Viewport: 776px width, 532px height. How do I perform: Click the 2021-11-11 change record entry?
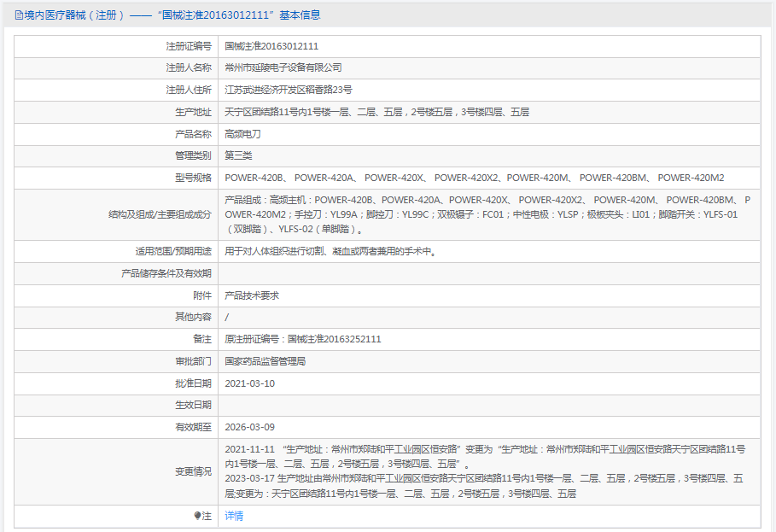(485, 455)
